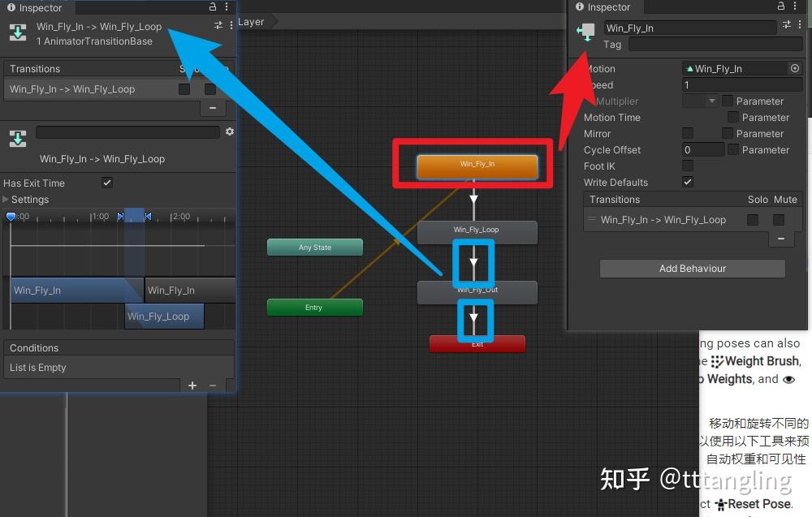Open preset selector for Win_Fly_In state
The image size is (812, 517).
[x=787, y=24]
